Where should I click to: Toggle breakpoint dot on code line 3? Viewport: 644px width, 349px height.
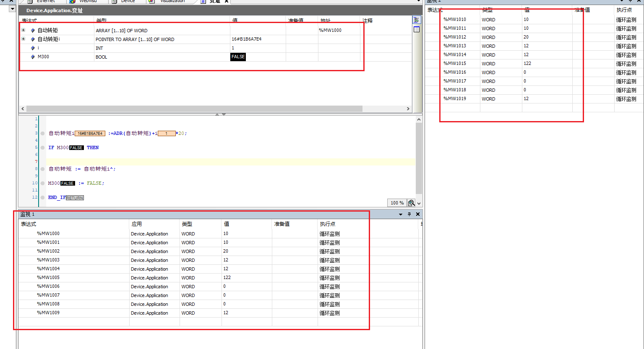(43, 134)
